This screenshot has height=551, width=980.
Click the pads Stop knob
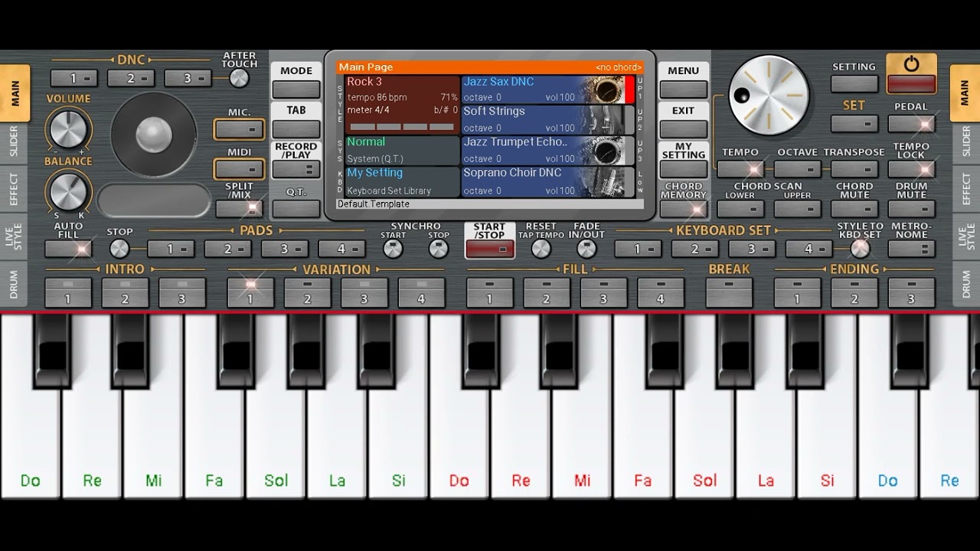[119, 249]
